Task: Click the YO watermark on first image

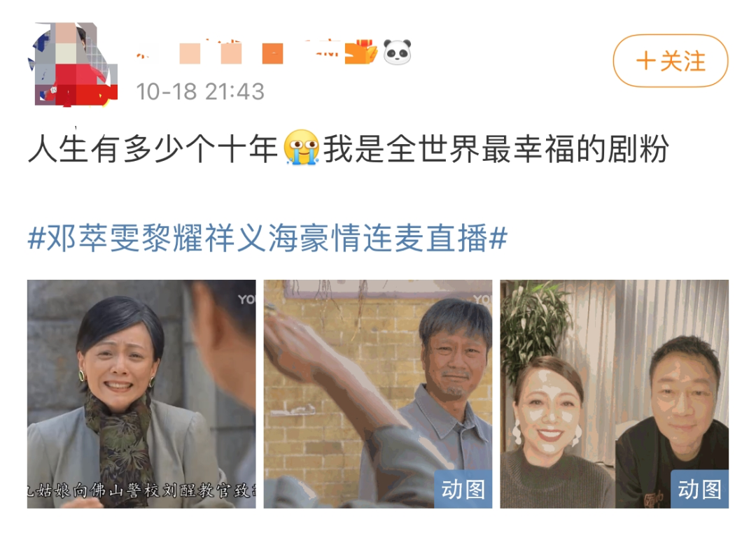Action: point(246,299)
